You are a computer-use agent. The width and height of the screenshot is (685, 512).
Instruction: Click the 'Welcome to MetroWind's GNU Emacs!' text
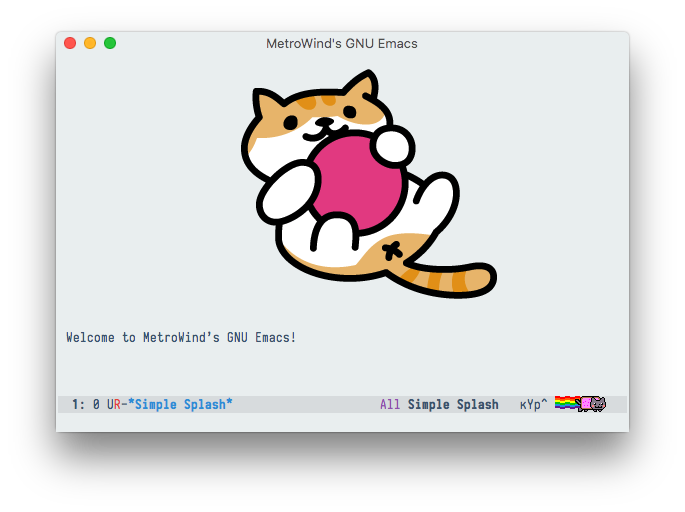[x=181, y=338]
